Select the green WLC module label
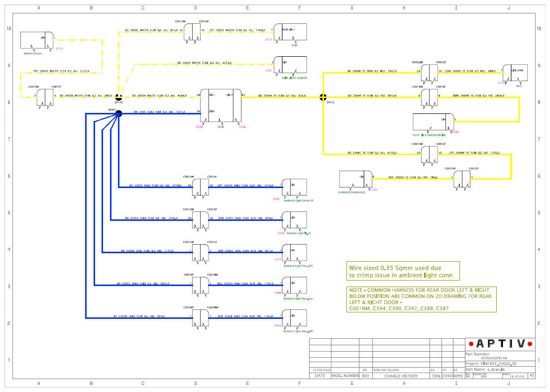The image size is (550, 392). tap(519, 86)
